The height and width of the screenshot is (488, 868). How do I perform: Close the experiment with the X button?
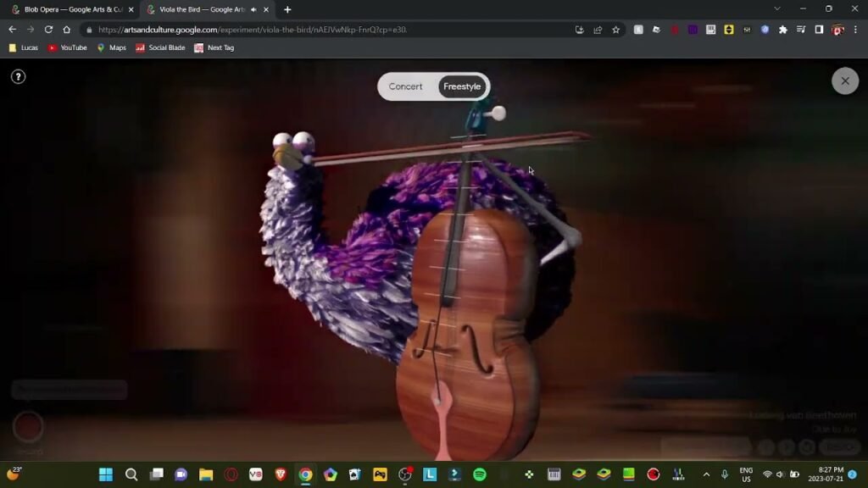844,80
